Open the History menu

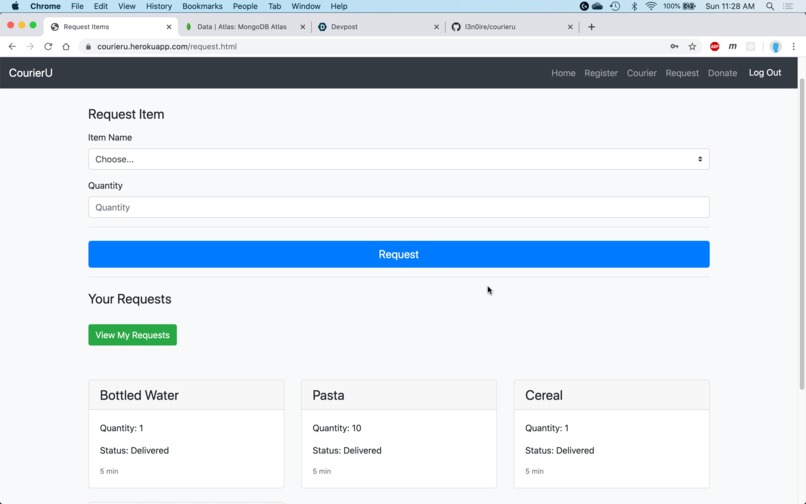pos(158,6)
